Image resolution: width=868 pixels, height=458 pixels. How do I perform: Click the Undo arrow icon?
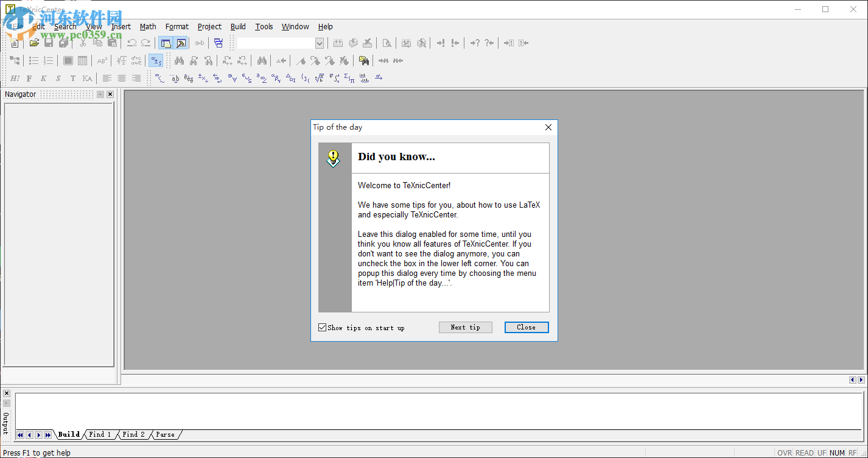(131, 43)
